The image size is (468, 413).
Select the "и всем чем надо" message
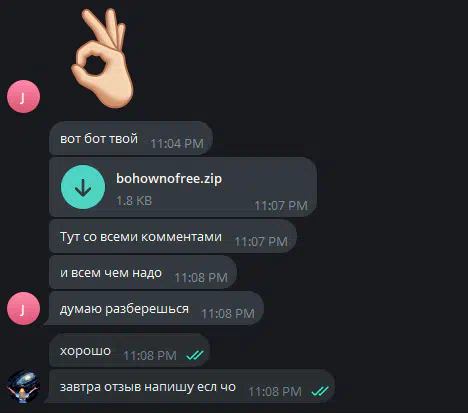[143, 272]
